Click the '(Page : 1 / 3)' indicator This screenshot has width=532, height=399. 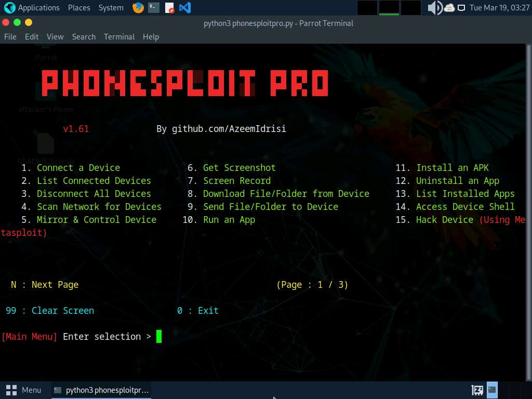click(x=312, y=285)
